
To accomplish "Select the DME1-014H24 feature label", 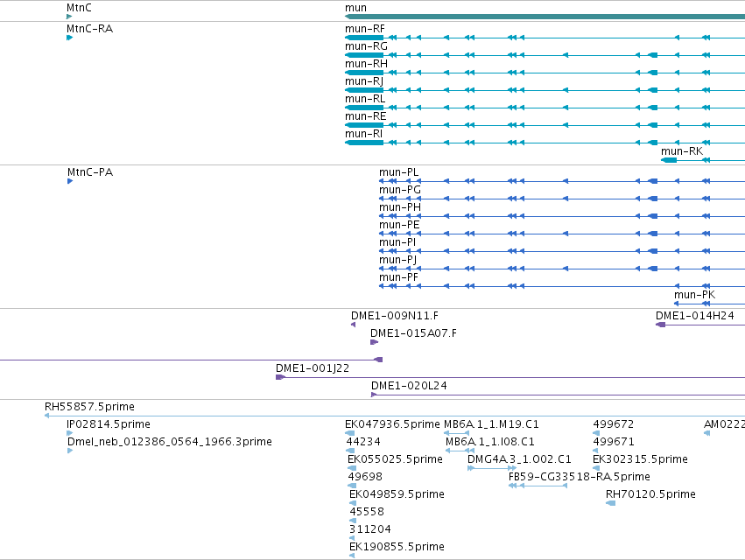I will tap(694, 316).
